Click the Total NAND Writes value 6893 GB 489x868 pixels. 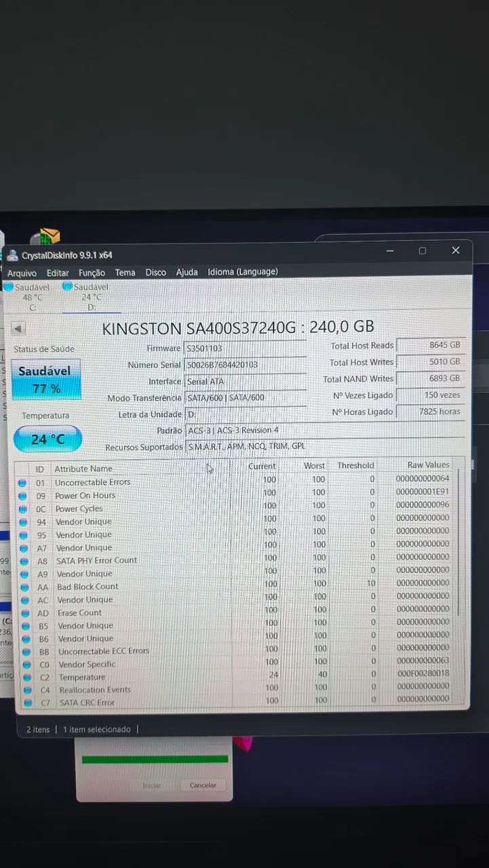point(431,378)
